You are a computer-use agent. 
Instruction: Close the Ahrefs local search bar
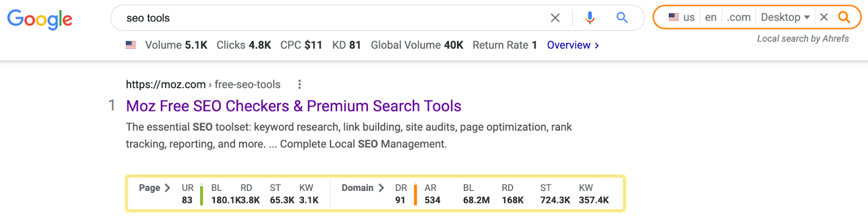824,17
